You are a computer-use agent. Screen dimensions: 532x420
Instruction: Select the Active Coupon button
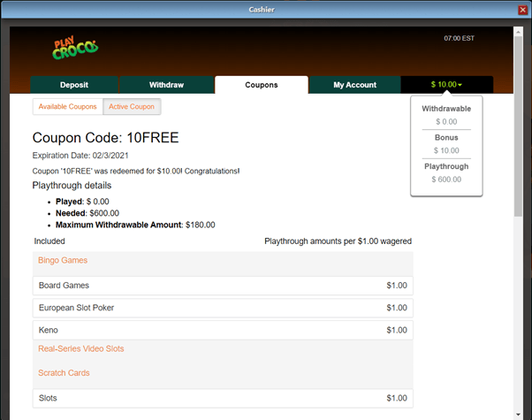tap(132, 107)
